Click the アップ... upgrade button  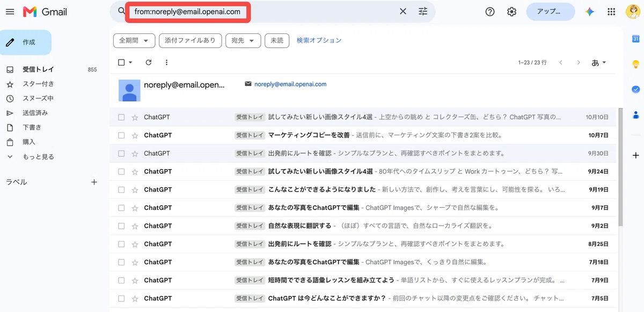click(551, 12)
